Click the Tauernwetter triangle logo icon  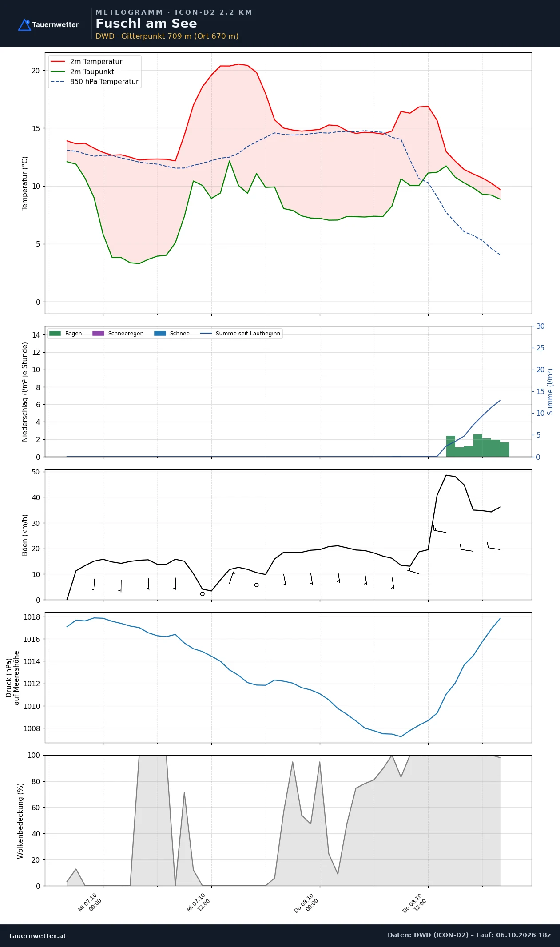[24, 25]
